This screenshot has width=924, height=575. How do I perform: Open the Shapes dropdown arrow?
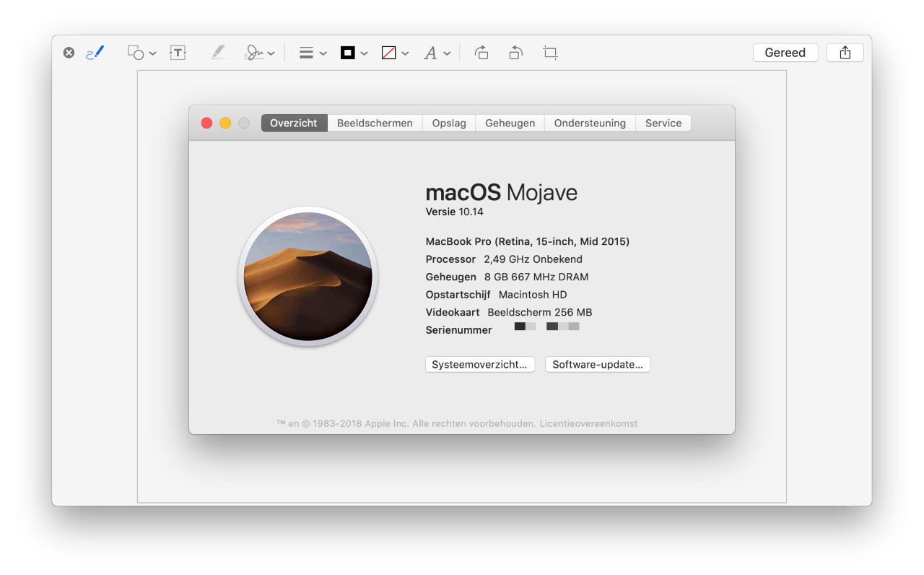[152, 53]
